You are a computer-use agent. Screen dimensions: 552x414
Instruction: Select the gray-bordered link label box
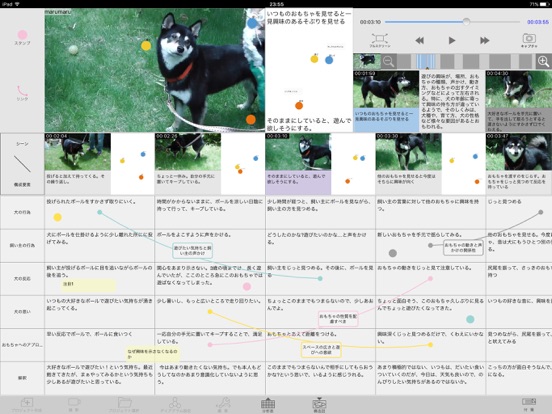click(x=463, y=247)
